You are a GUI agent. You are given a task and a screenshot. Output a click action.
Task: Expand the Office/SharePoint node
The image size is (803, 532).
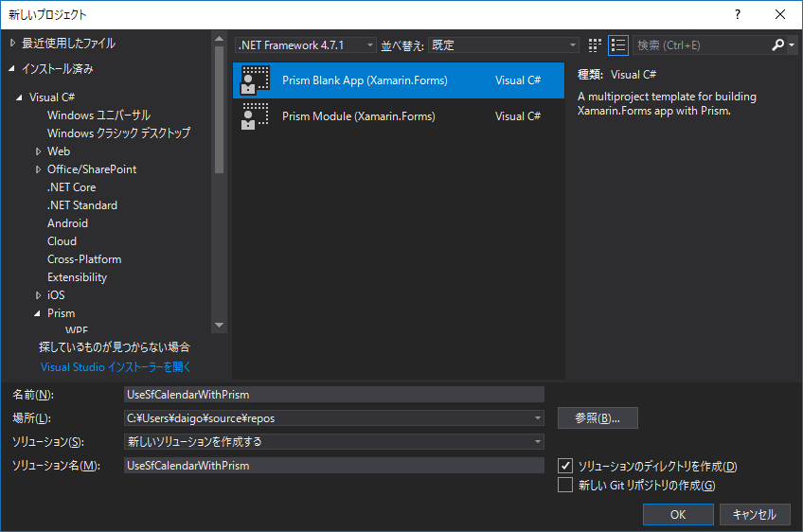click(39, 168)
